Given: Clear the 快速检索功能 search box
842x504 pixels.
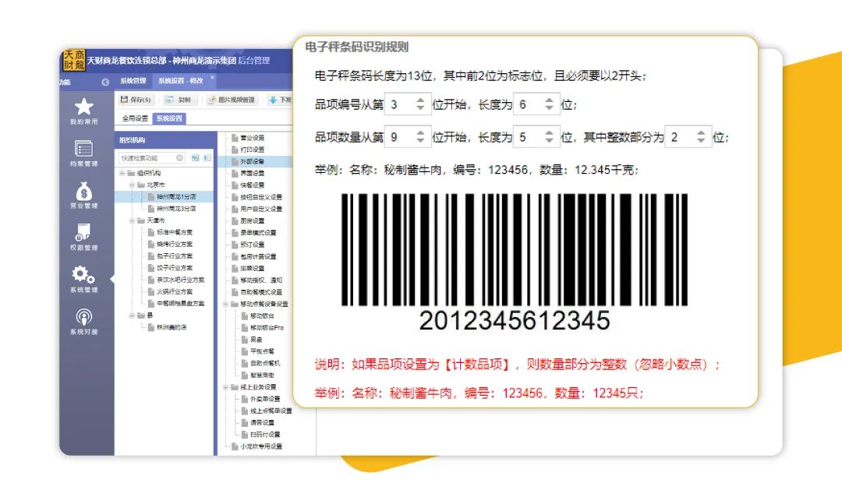Looking at the screenshot, I should click(180, 158).
